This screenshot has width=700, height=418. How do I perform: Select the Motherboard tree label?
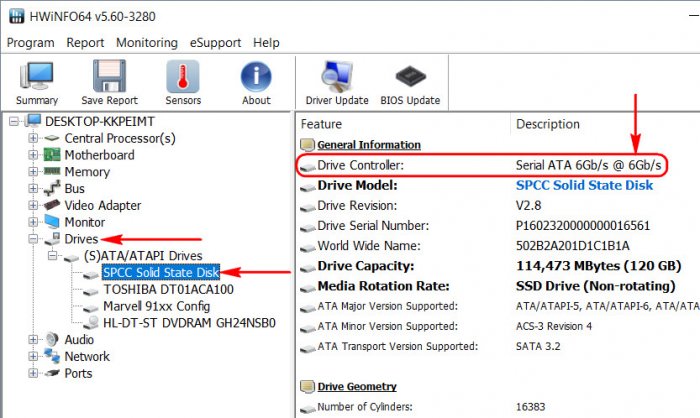pos(99,155)
